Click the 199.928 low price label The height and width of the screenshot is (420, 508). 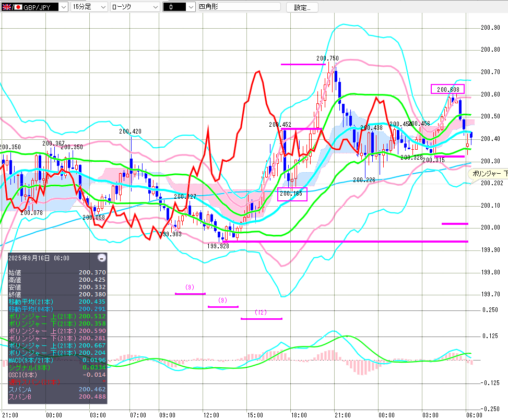pyautogui.click(x=218, y=246)
